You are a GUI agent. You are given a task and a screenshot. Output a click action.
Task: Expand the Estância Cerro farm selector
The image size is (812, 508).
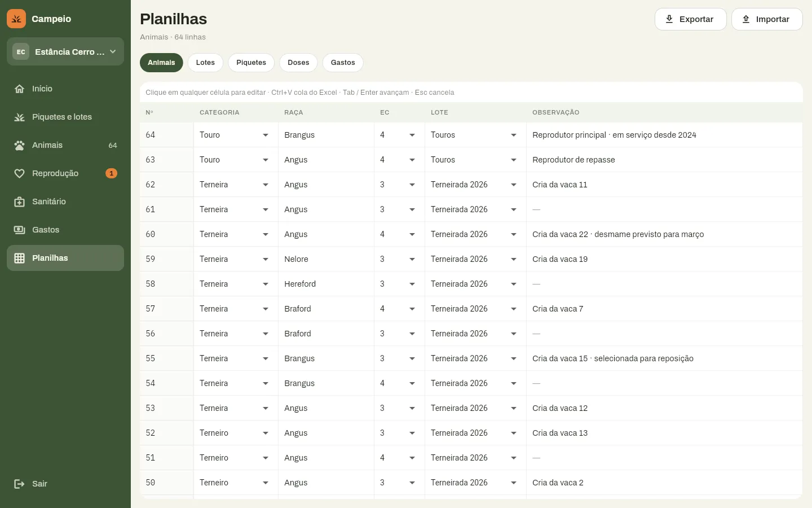pos(65,51)
